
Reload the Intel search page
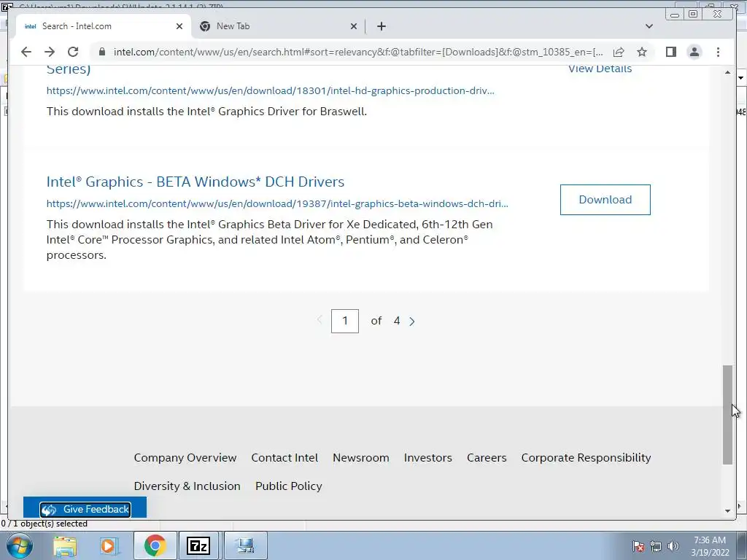[73, 52]
